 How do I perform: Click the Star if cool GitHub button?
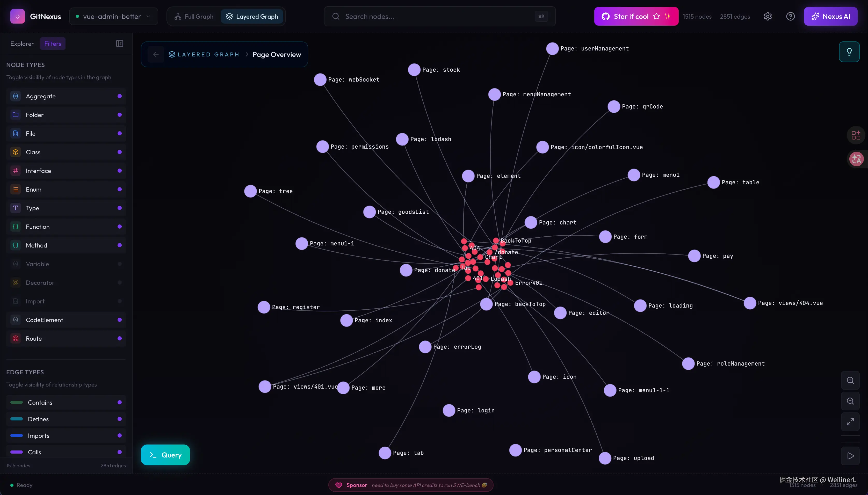(x=636, y=16)
